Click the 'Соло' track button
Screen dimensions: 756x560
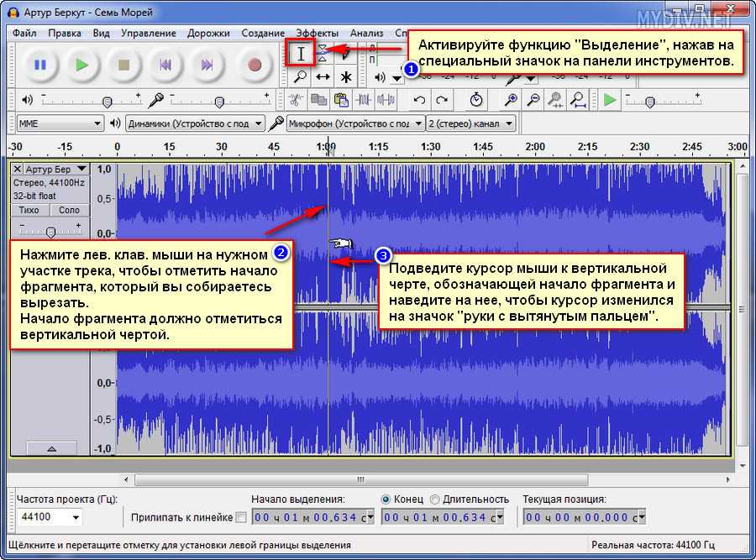[x=70, y=210]
